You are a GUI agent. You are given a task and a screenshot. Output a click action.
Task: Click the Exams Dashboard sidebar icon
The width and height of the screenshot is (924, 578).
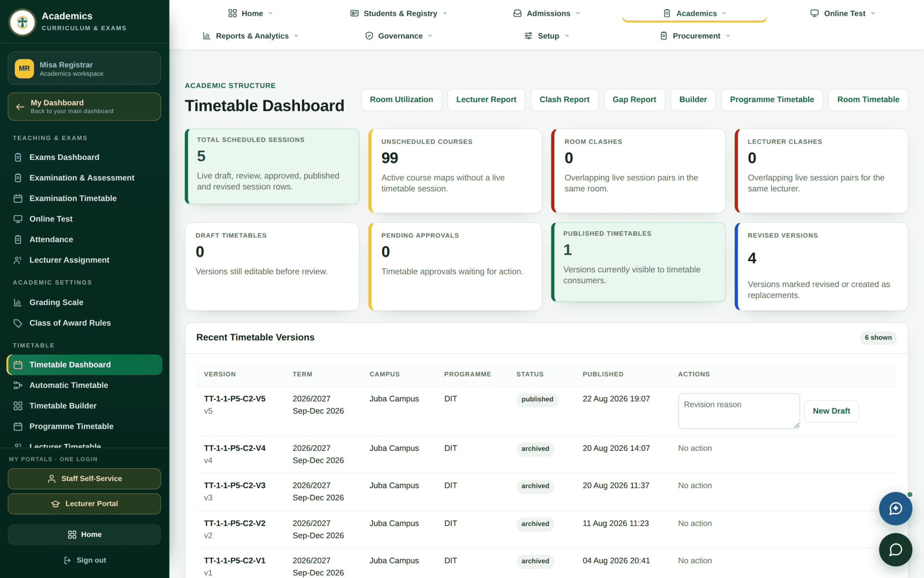[18, 158]
